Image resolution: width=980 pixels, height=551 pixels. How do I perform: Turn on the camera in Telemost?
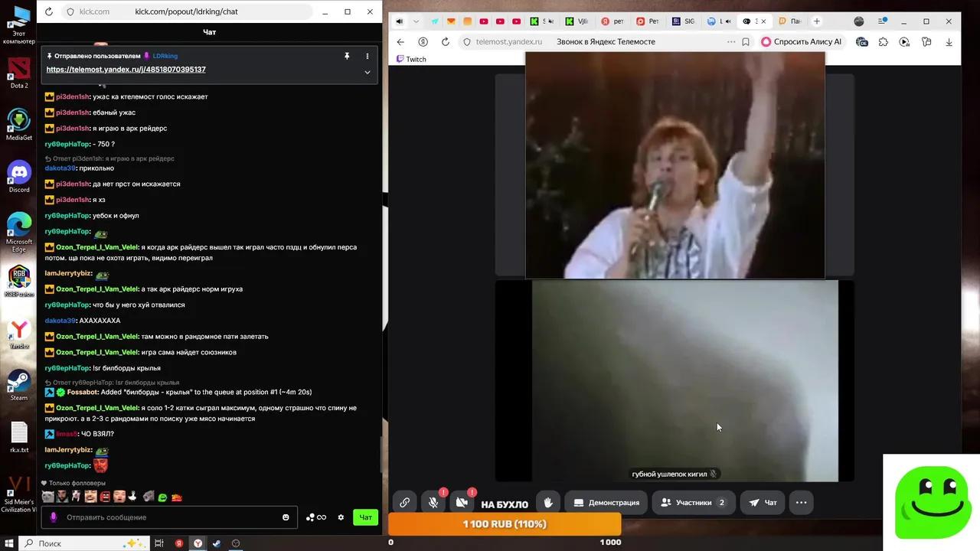coord(462,503)
